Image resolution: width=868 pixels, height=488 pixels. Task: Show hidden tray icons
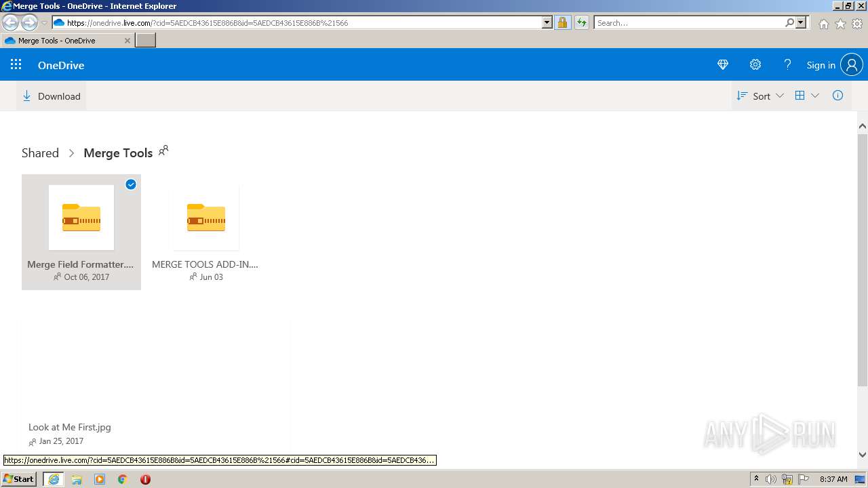pos(756,479)
